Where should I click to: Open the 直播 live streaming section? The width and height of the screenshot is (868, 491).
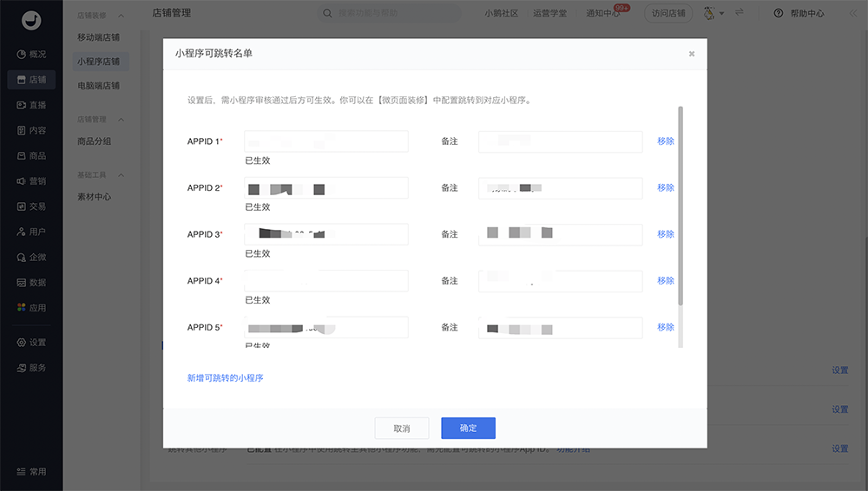22,105
